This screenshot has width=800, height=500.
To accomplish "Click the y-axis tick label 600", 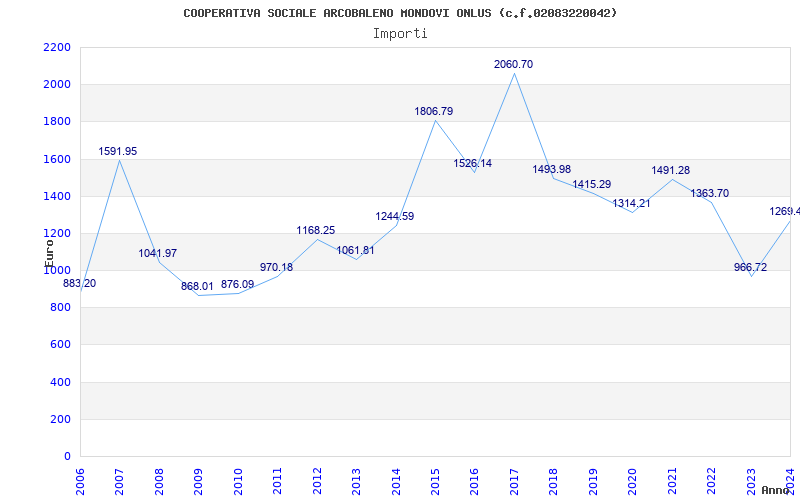I will 60,345.
